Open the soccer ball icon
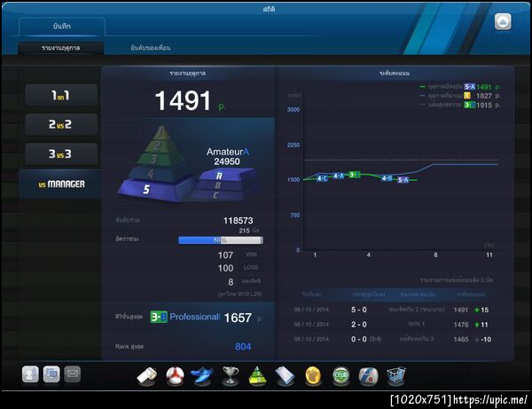Image resolution: width=532 pixels, height=409 pixels. (175, 376)
